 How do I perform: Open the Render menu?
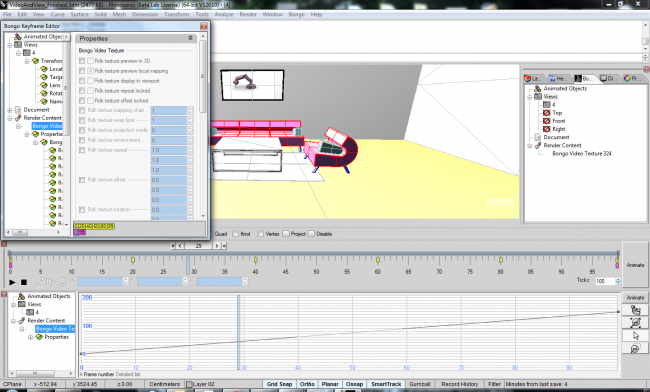[248, 14]
